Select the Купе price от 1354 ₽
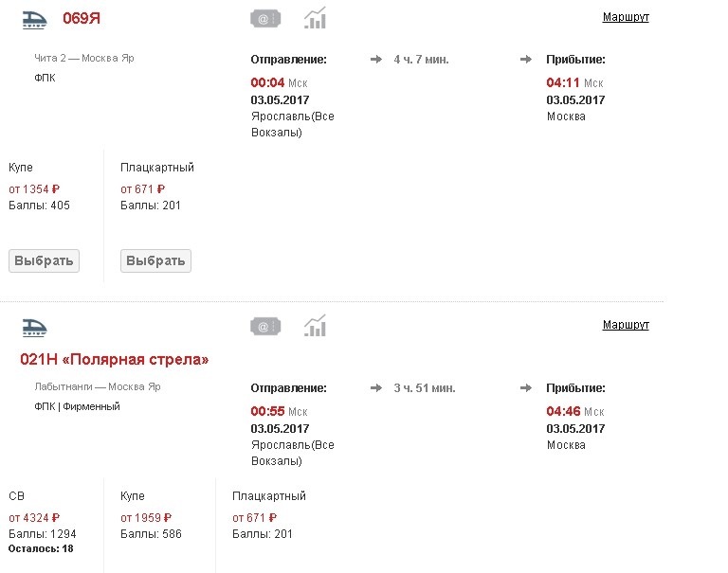The width and height of the screenshot is (728, 573). coord(34,189)
